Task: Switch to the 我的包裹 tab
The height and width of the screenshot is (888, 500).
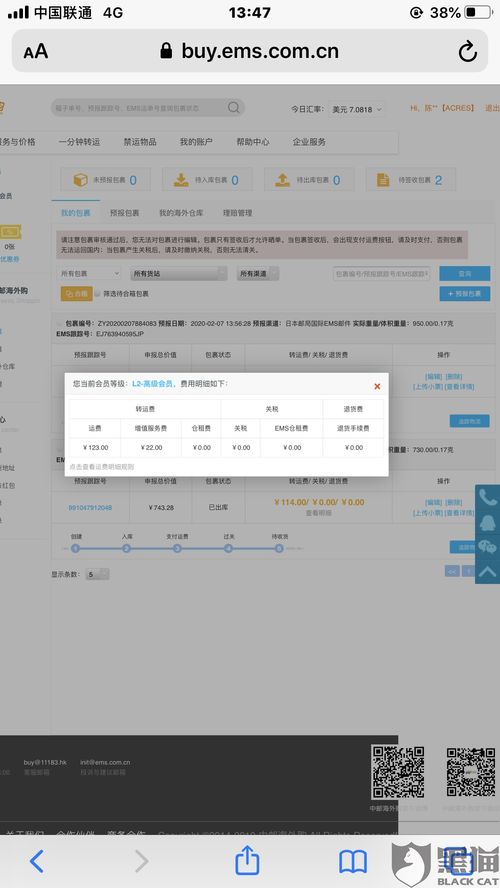Action: coord(75,213)
